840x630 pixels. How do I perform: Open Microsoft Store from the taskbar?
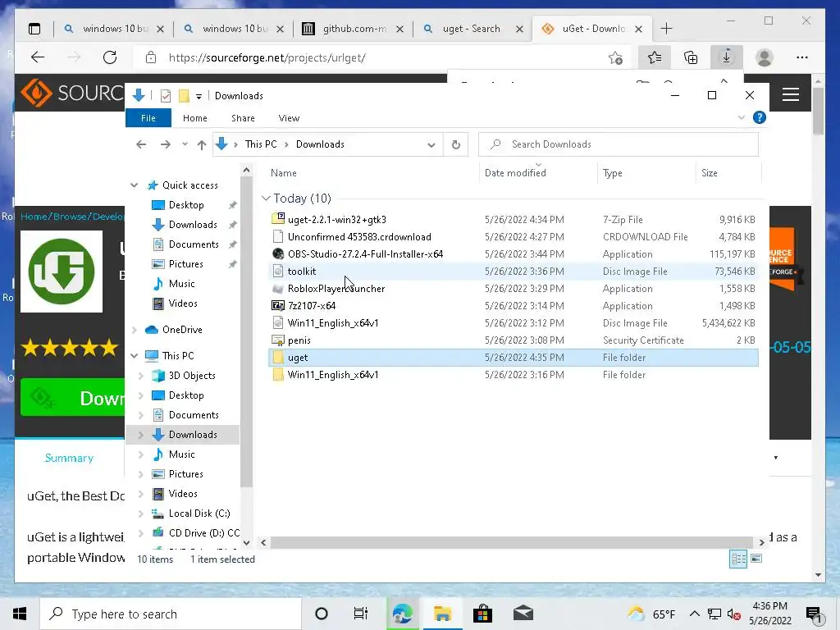pos(482,614)
